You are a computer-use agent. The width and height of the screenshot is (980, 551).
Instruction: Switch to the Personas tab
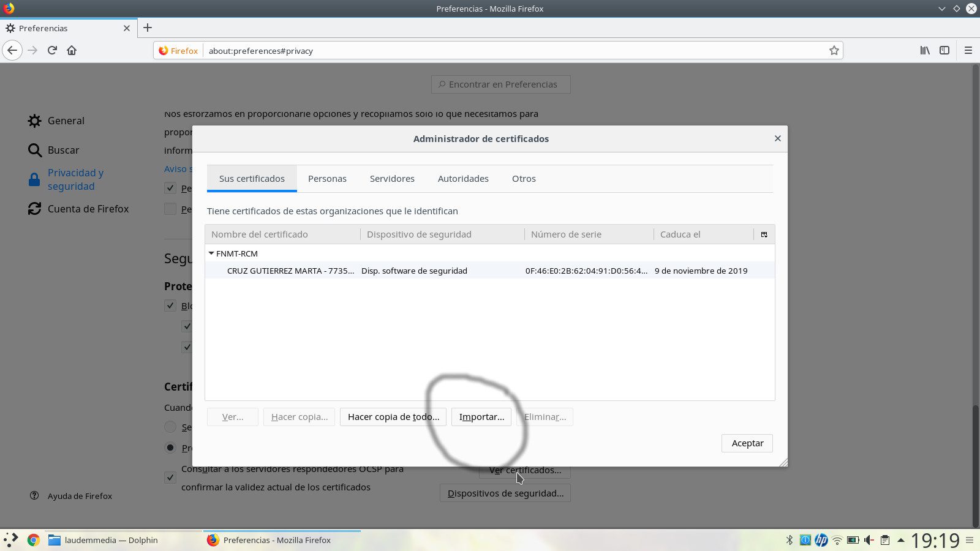pyautogui.click(x=327, y=179)
